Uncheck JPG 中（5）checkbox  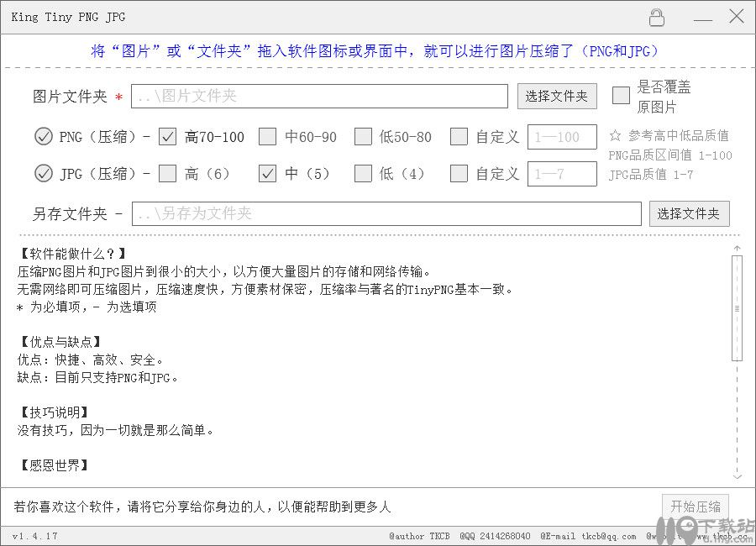pyautogui.click(x=267, y=174)
